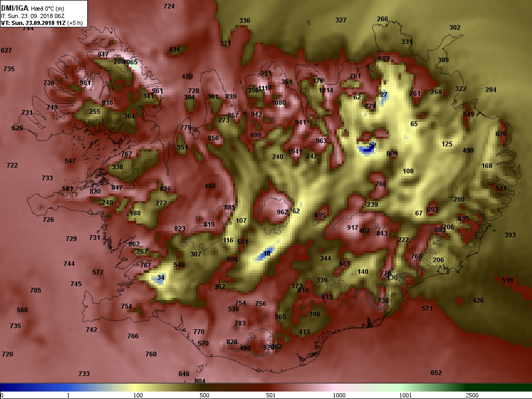Click the map value 27
The image size is (532, 399).
click(384, 95)
